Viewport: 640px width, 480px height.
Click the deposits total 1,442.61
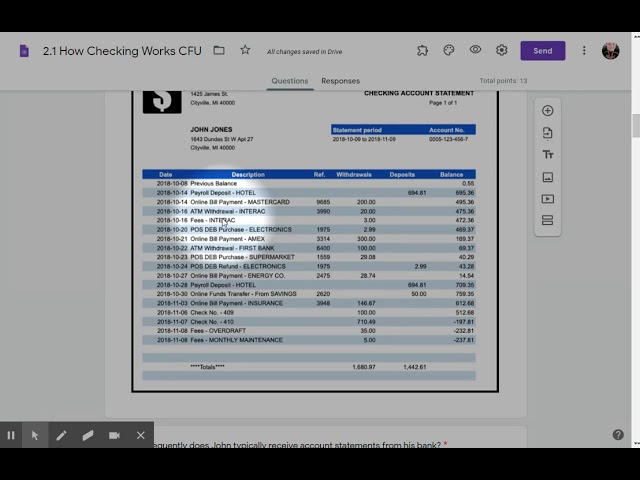[415, 367]
